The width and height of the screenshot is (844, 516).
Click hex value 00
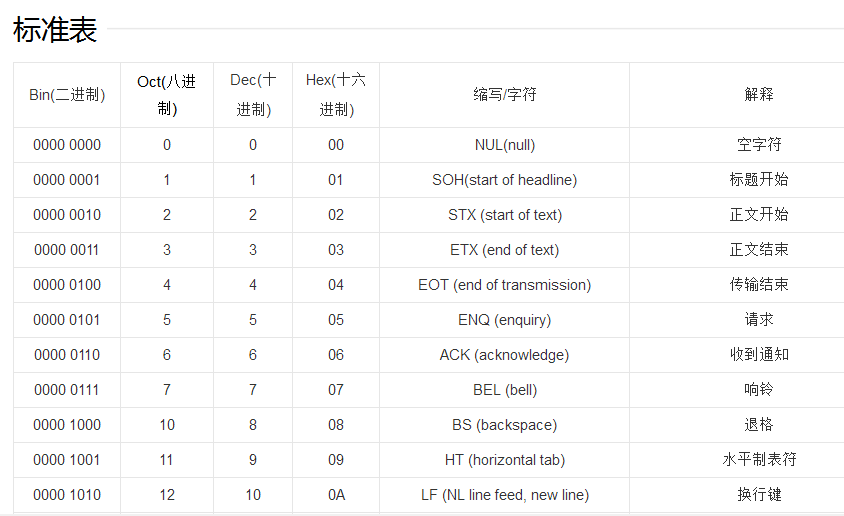point(336,145)
